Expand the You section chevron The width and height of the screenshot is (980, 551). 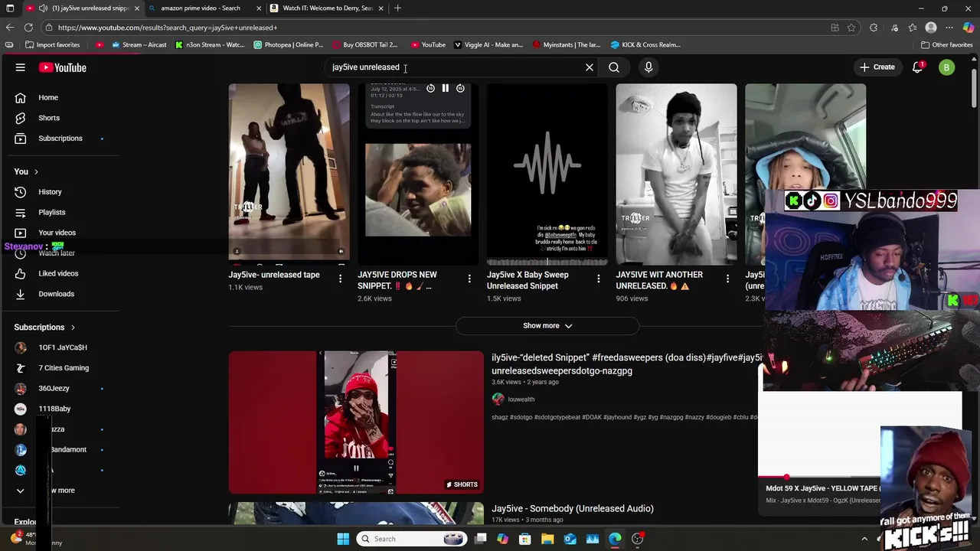point(36,171)
